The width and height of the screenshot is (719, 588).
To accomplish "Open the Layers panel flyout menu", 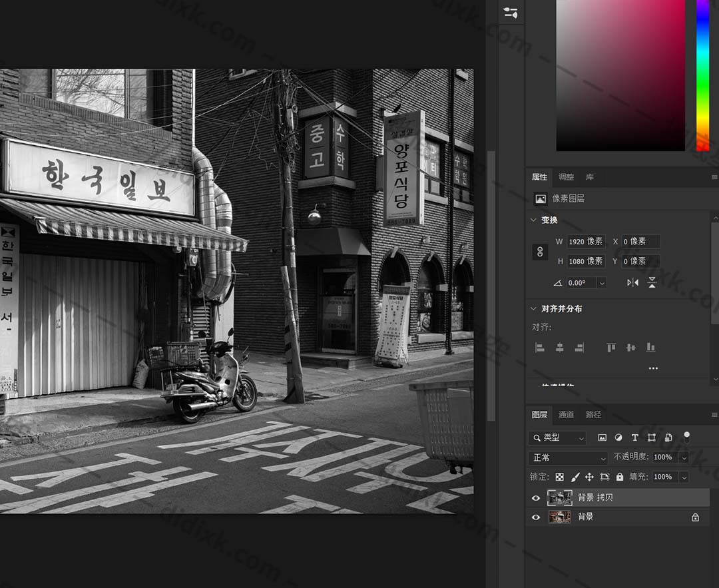I will point(714,415).
